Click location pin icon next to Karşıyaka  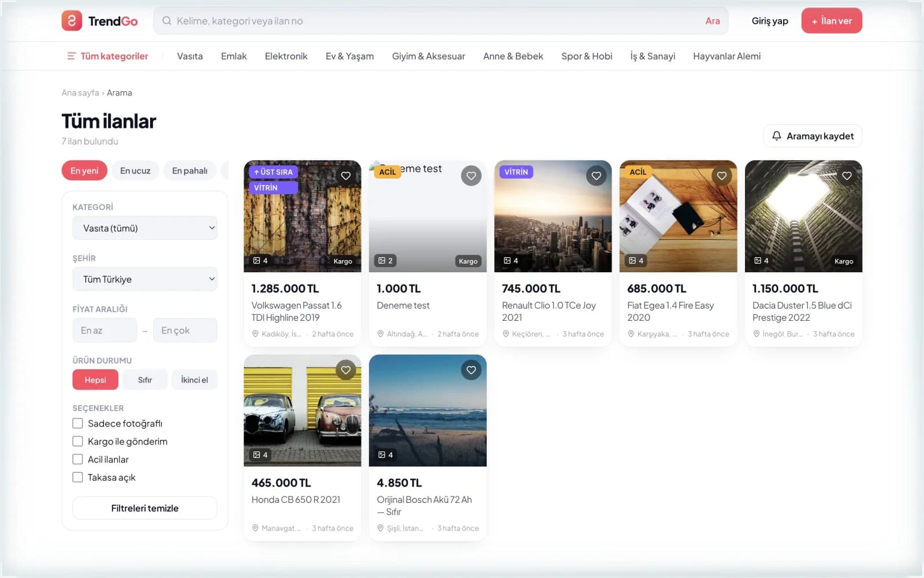(x=631, y=334)
